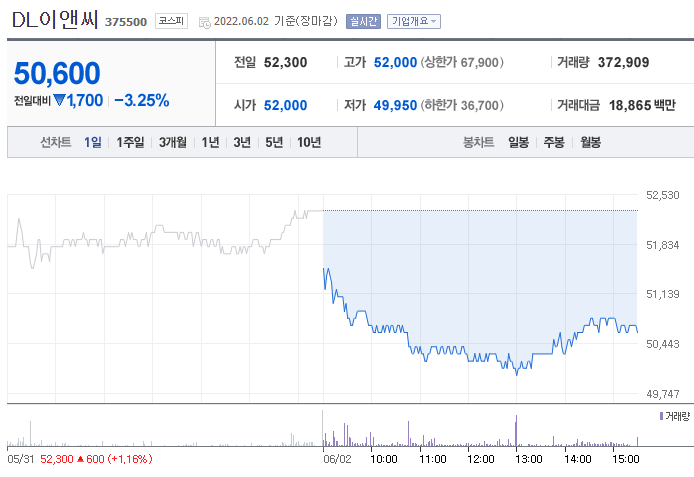Click the 51,139 price axis label

tap(663, 294)
